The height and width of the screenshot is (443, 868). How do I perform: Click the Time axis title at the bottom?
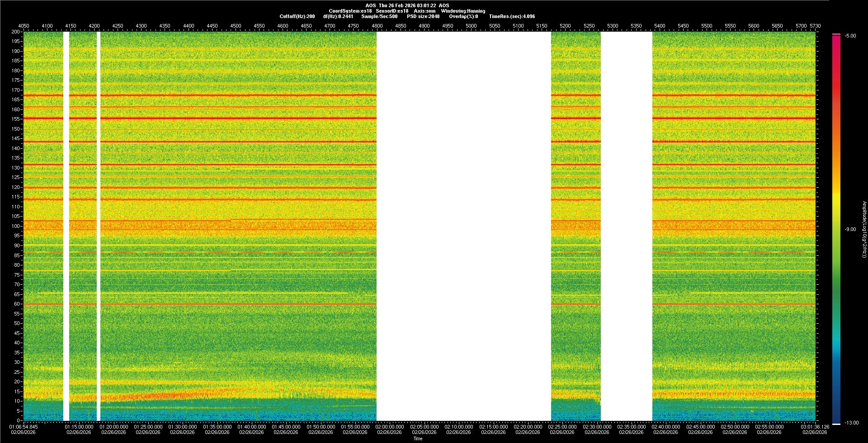[418, 438]
